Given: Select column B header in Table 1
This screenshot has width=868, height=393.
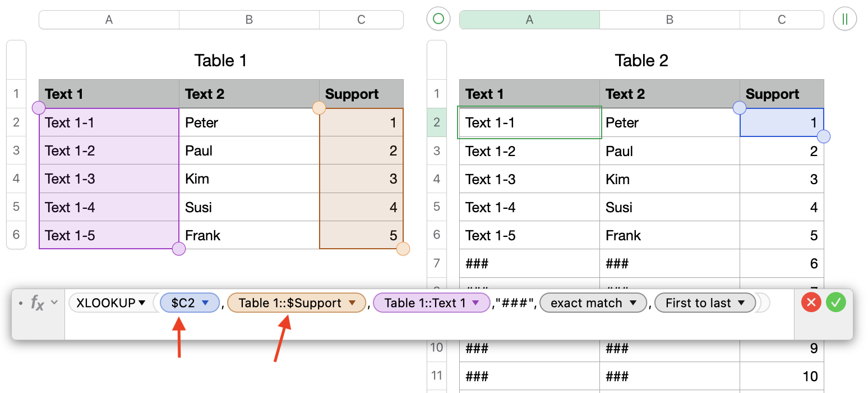Looking at the screenshot, I should pyautogui.click(x=249, y=20).
